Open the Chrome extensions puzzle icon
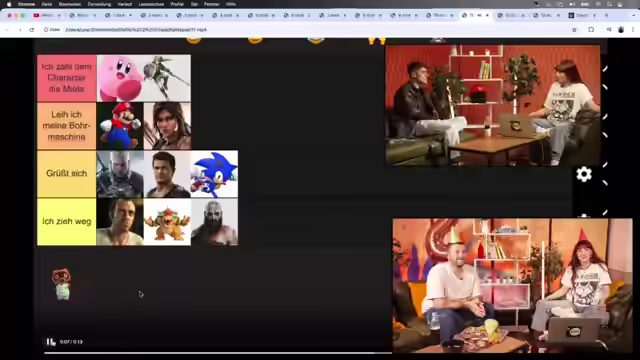The height and width of the screenshot is (360, 640). pyautogui.click(x=591, y=30)
